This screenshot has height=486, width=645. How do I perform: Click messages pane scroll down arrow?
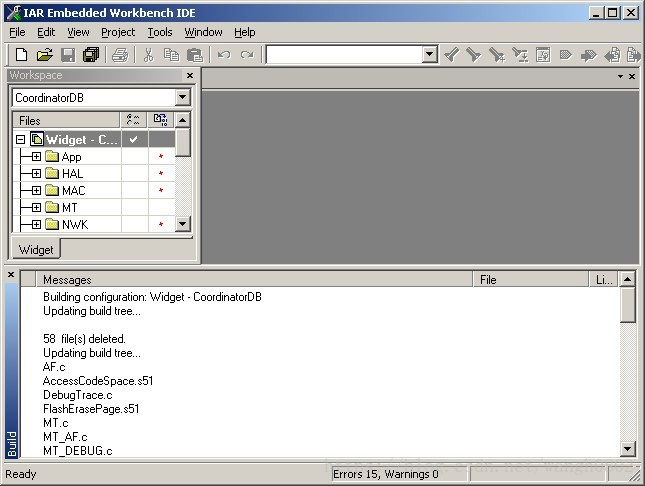(x=627, y=449)
